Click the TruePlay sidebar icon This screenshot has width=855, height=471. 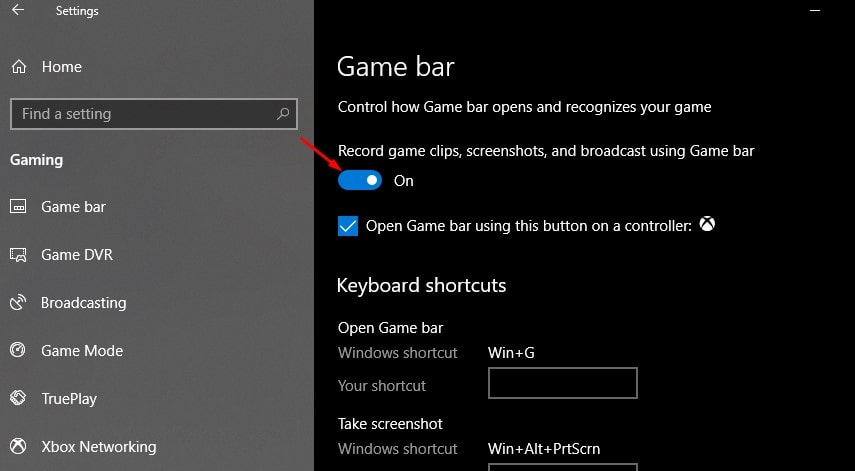pyautogui.click(x=18, y=398)
